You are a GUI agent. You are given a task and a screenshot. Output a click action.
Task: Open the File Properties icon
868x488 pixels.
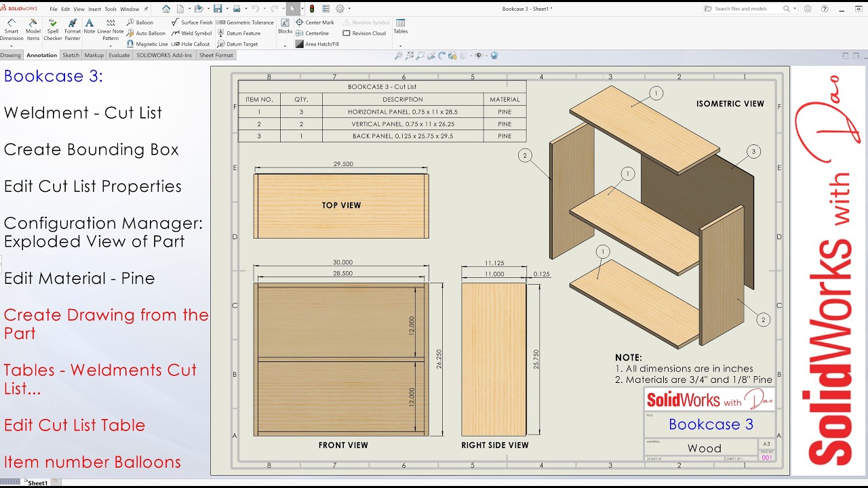click(325, 9)
